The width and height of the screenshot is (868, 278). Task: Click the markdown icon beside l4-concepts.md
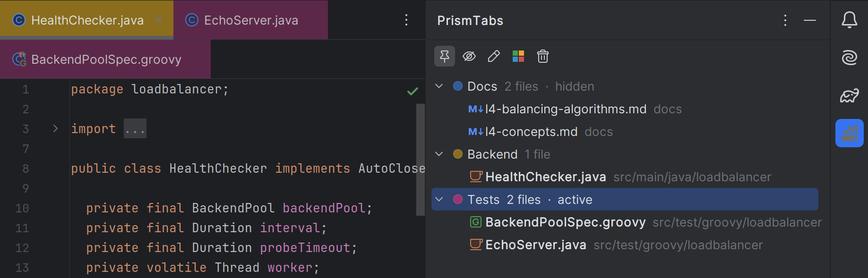coord(475,132)
